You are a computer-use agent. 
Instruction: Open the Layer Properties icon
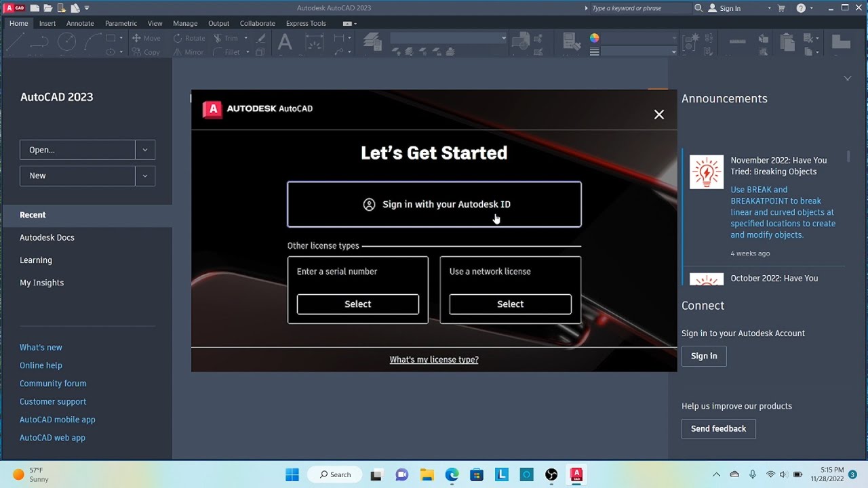point(372,43)
